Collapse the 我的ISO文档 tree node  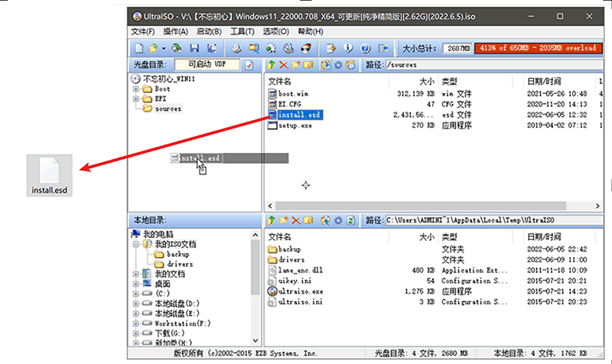136,244
